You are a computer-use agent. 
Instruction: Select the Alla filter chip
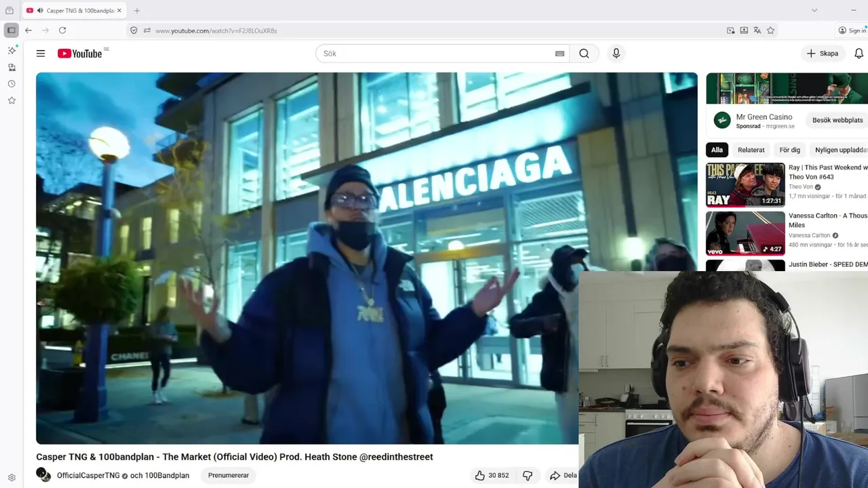[x=717, y=150]
